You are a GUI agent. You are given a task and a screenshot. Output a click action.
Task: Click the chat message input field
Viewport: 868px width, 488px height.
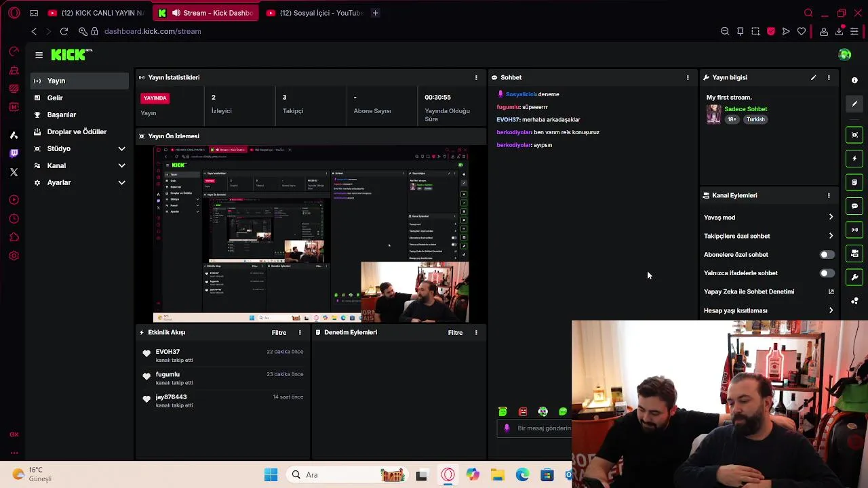[536, 428]
